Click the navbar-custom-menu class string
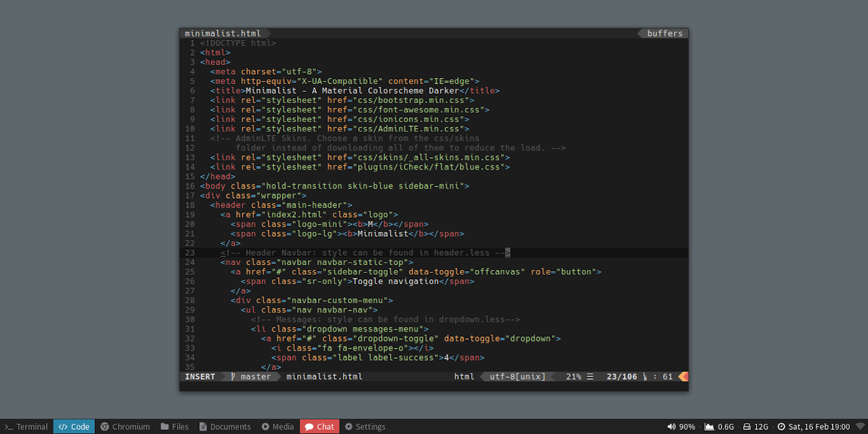This screenshot has height=434, width=868. tap(337, 299)
